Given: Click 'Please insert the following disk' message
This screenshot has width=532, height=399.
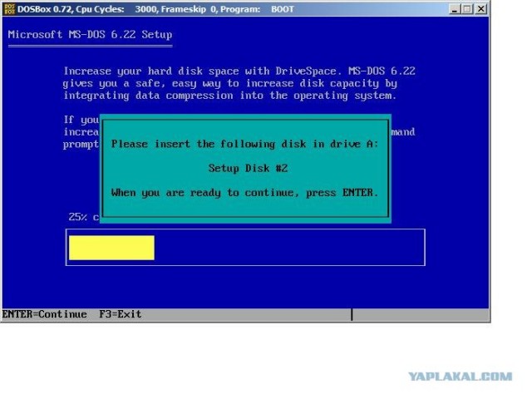Looking at the screenshot, I should tap(244, 144).
